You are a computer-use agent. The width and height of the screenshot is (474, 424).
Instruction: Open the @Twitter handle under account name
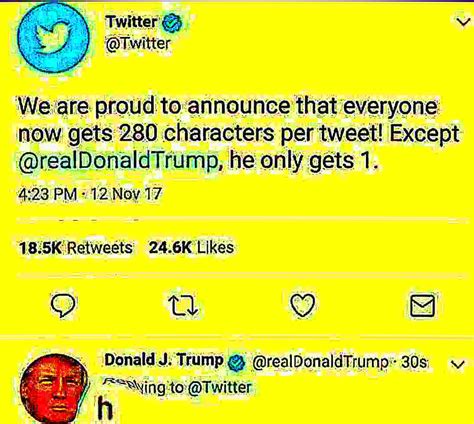[x=138, y=44]
